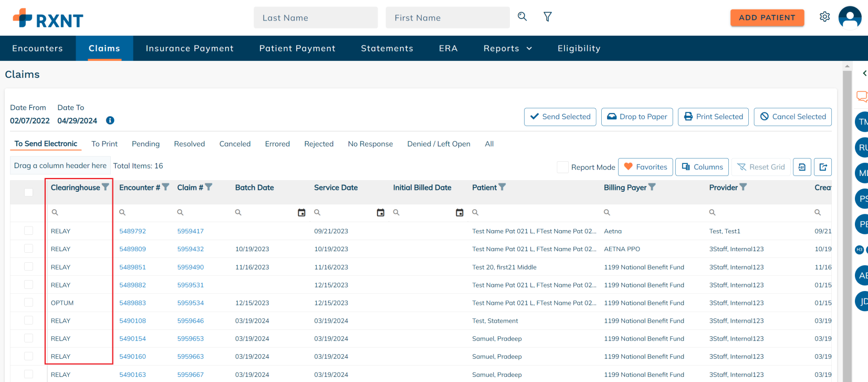Filter the Encounter # column

click(x=165, y=187)
